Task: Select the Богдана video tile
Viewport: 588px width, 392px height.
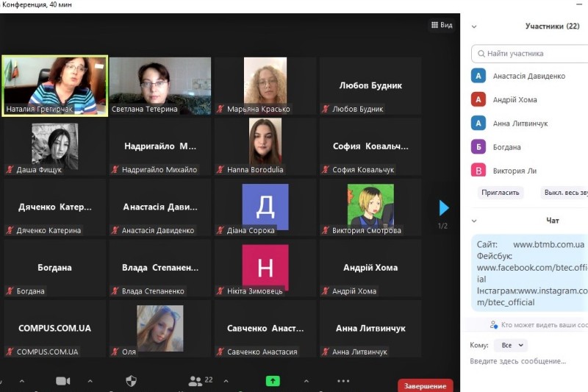Action: click(54, 268)
